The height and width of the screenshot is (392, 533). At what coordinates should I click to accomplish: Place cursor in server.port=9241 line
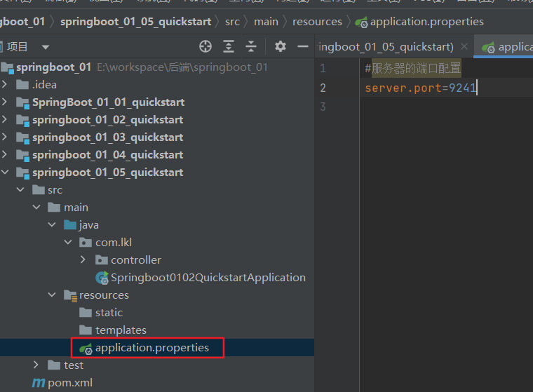[x=421, y=88]
